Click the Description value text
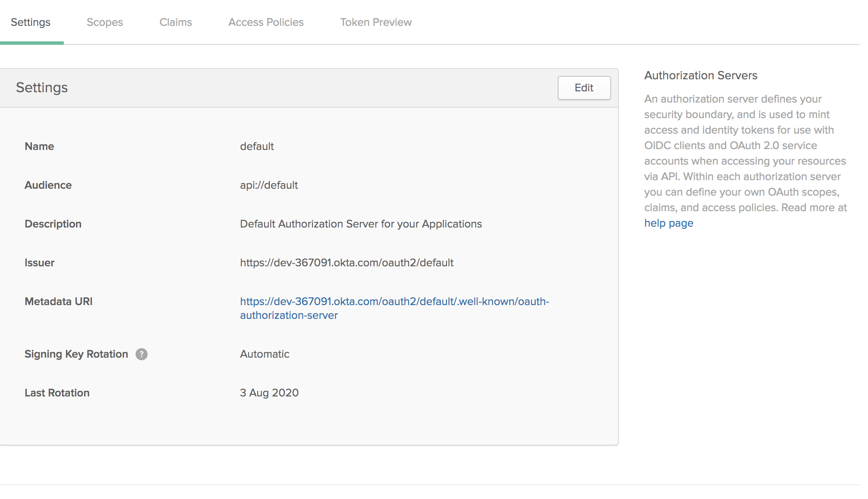 click(x=361, y=224)
